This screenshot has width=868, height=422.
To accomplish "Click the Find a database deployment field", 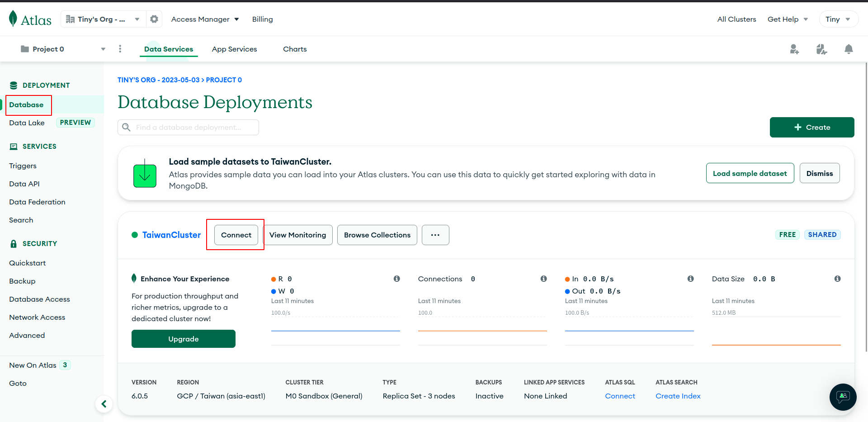I will 188,128.
